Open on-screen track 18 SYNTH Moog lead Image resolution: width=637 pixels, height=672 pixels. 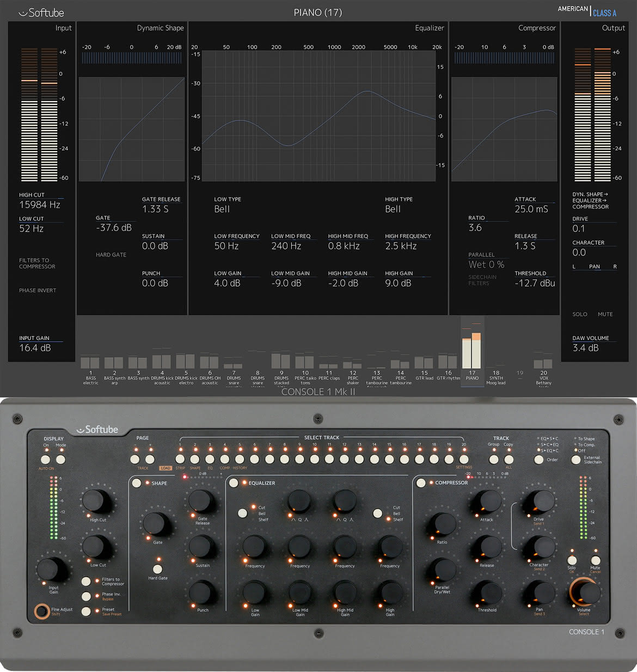tap(495, 376)
